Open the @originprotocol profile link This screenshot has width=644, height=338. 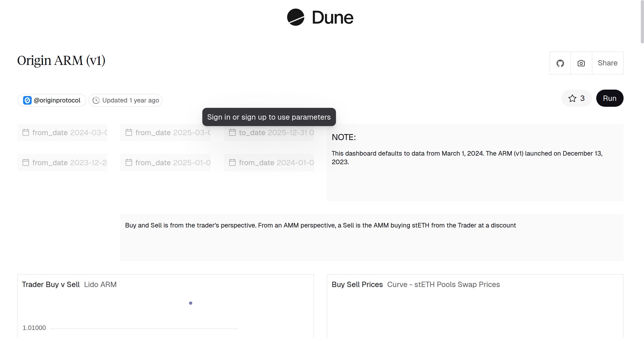click(x=57, y=100)
